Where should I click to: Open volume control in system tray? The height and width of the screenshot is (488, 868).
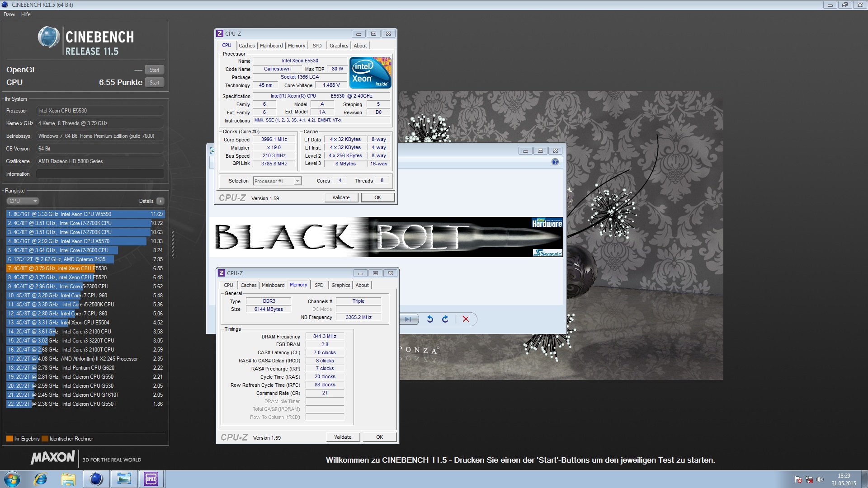pos(820,479)
